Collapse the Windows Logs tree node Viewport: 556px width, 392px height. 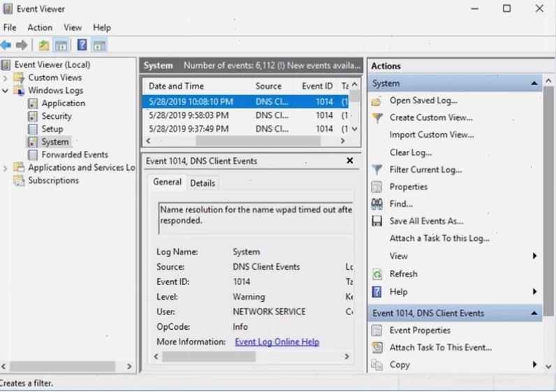click(5, 90)
